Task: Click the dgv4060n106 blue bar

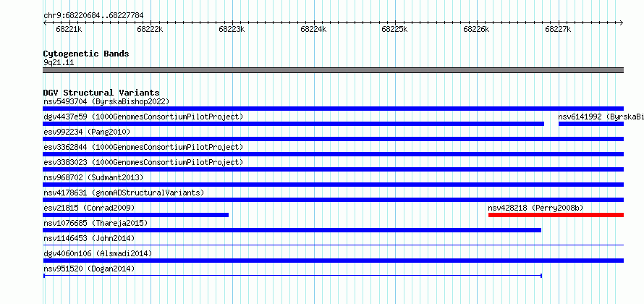Action: tap(333, 261)
